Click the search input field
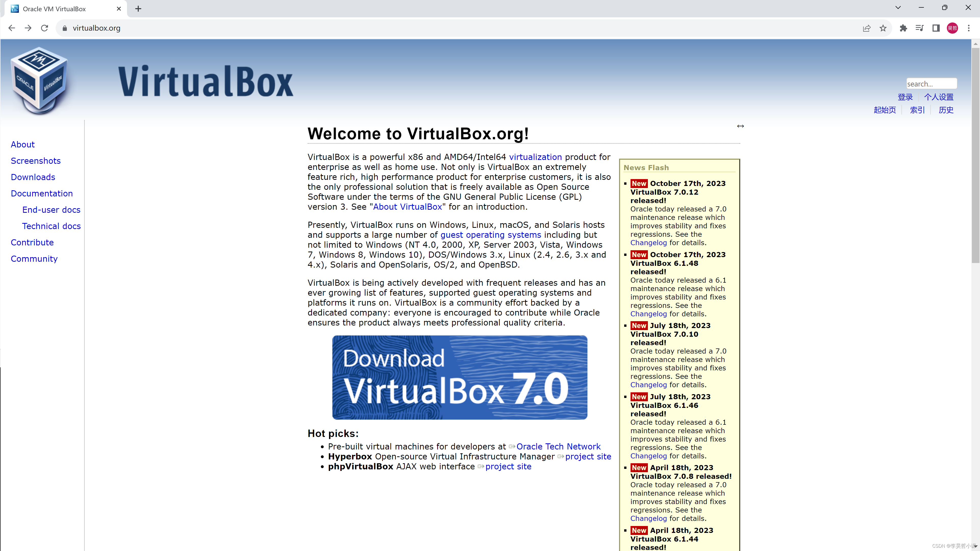This screenshot has width=980, height=551. (931, 83)
